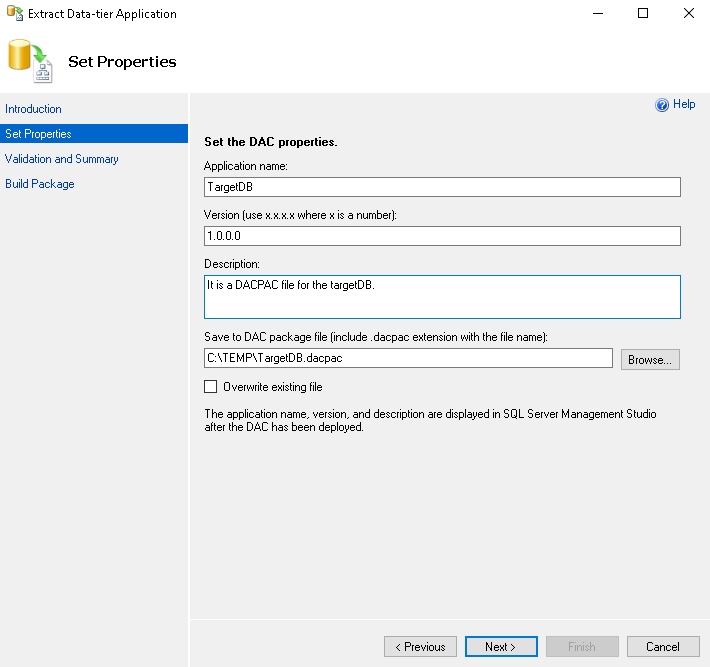
Task: Focus the Application name field
Action: (442, 187)
